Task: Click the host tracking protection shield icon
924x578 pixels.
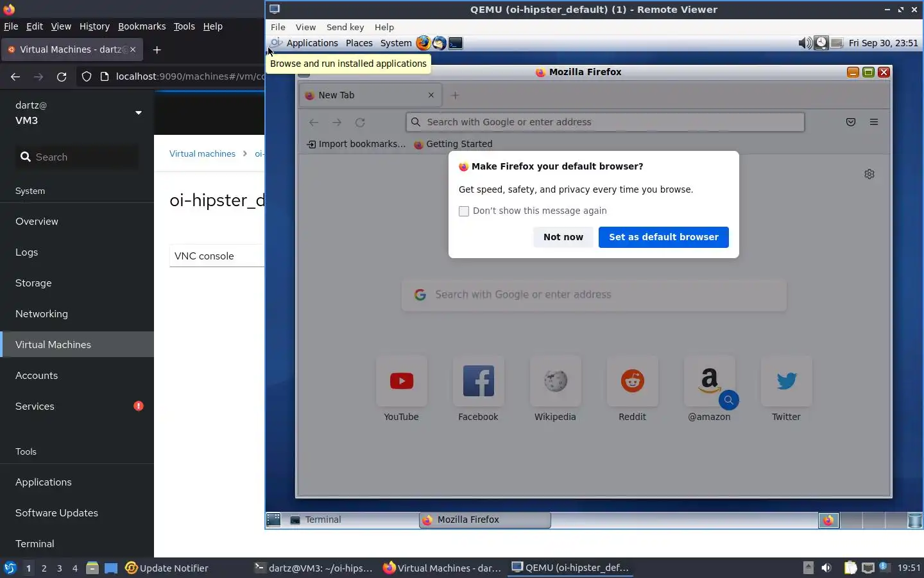Action: [87, 76]
